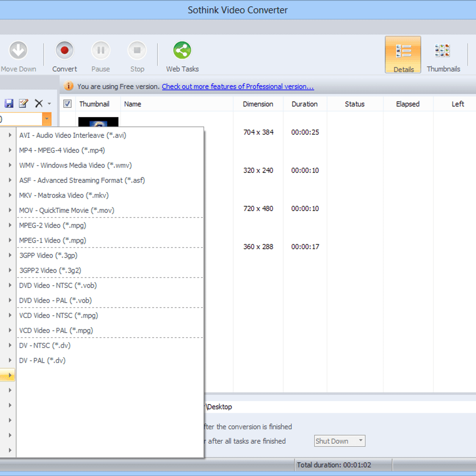
Task: Pick VCD Video - NTSC (*.mpg)
Action: pyautogui.click(x=110, y=316)
